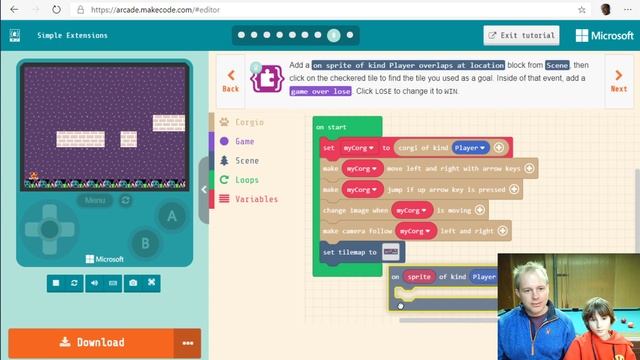
Task: Open myCorg dropdown in the jump block
Action: tap(362, 190)
